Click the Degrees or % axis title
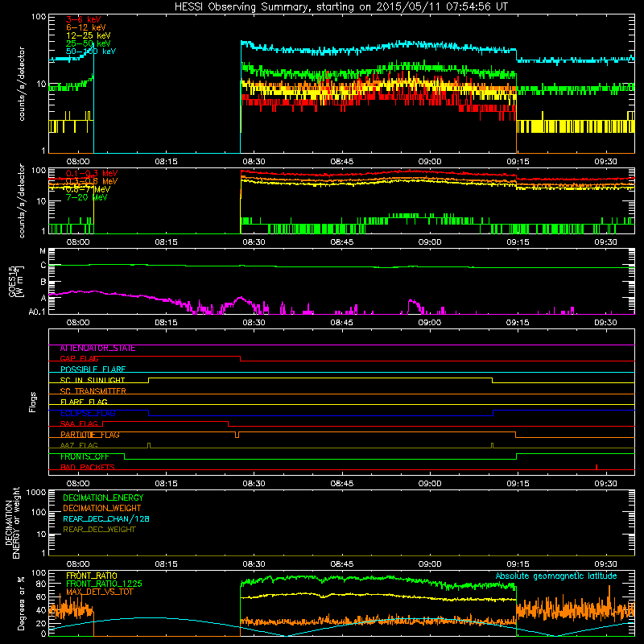The width and height of the screenshot is (644, 644). tap(21, 603)
